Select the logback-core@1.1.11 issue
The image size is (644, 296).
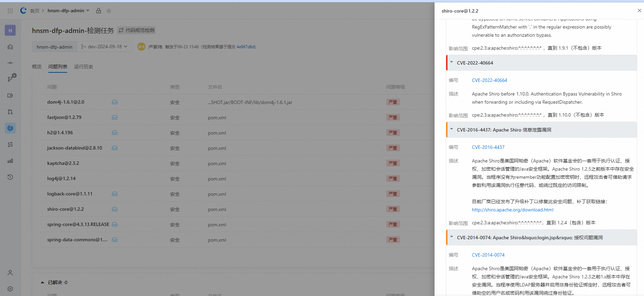70,194
